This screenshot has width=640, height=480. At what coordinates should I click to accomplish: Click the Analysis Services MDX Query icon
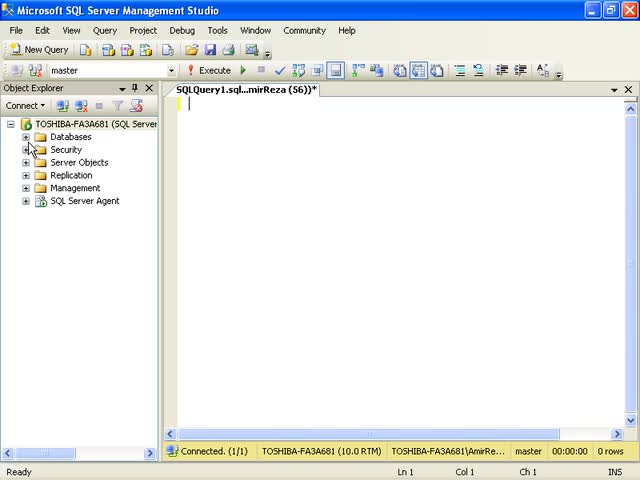point(108,50)
